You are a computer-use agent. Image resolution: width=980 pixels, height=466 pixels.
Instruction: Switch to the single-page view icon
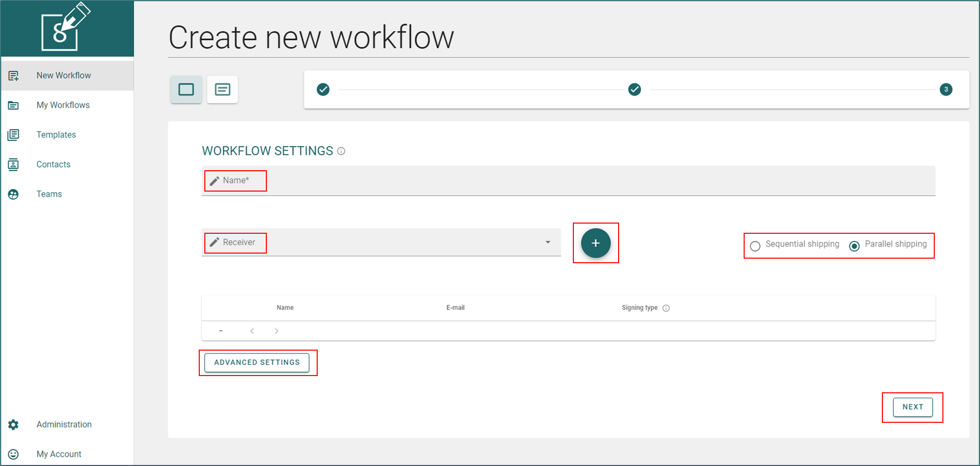tap(186, 89)
